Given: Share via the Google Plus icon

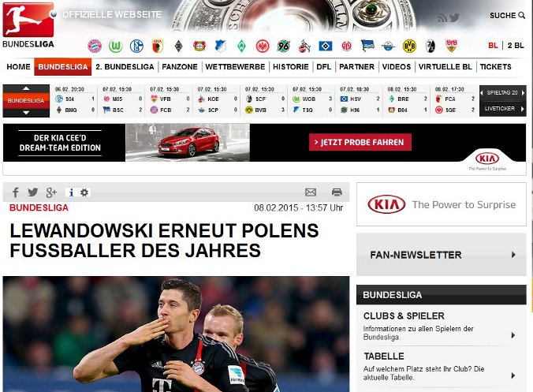Looking at the screenshot, I should [51, 192].
